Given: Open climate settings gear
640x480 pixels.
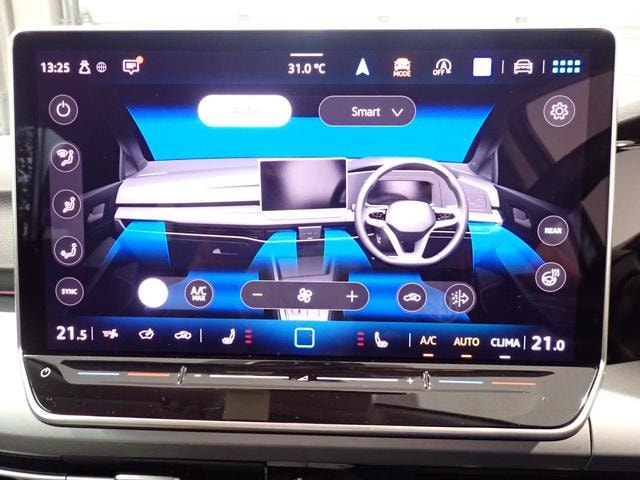Looking at the screenshot, I should (x=559, y=111).
